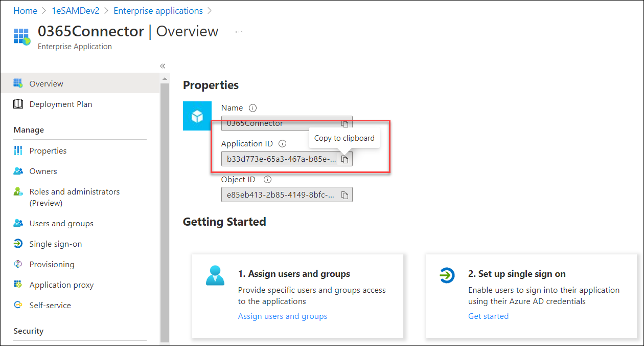Open the ellipsis more options menu

pos(239,32)
